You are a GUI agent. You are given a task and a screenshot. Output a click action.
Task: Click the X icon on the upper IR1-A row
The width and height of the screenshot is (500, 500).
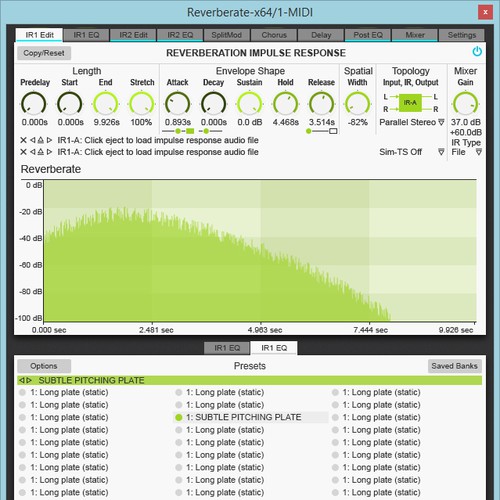(x=23, y=140)
